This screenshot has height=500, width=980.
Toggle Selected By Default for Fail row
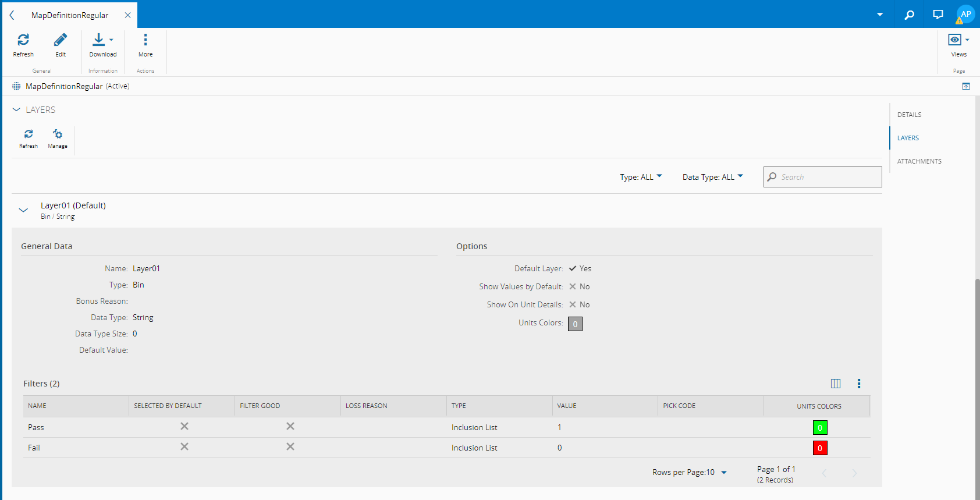[184, 447]
